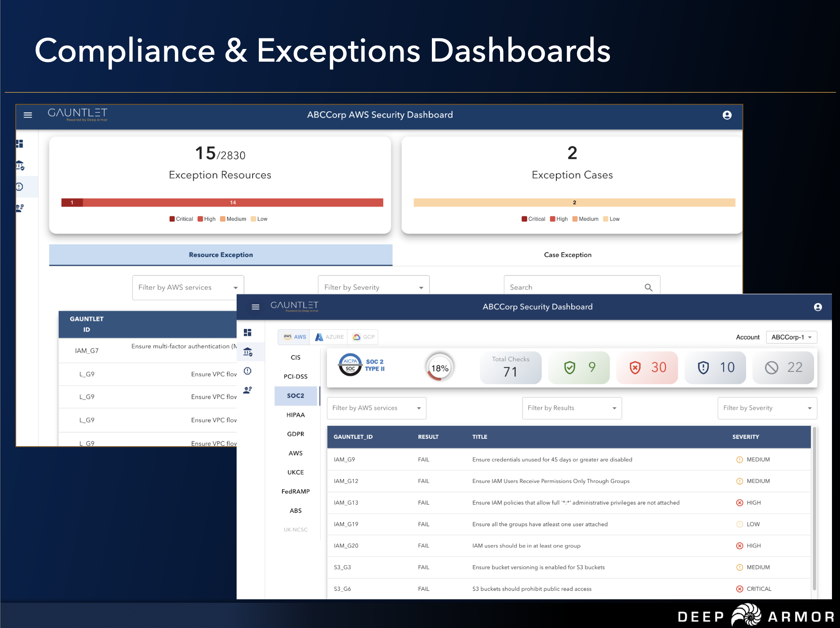The height and width of the screenshot is (628, 840).
Task: Sort by the SEVERITY column header
Action: (x=745, y=437)
